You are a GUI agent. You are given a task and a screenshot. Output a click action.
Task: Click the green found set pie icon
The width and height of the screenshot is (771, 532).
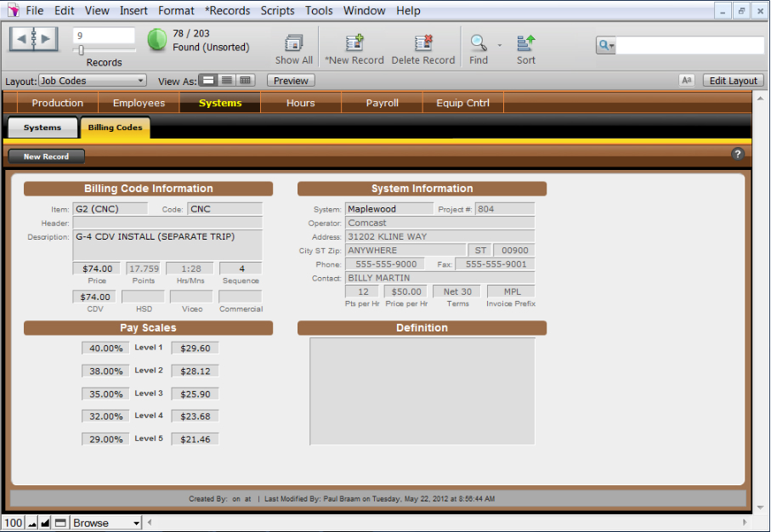click(x=157, y=40)
